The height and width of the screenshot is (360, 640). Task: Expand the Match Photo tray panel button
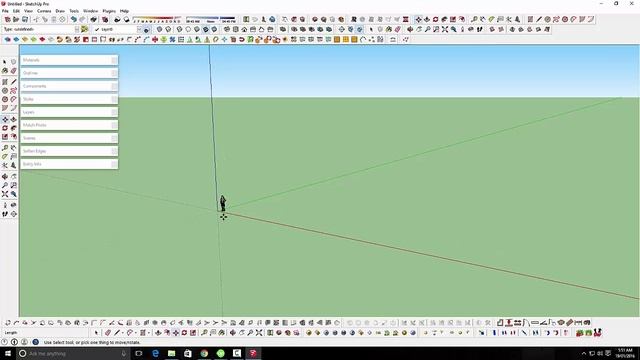pos(114,125)
